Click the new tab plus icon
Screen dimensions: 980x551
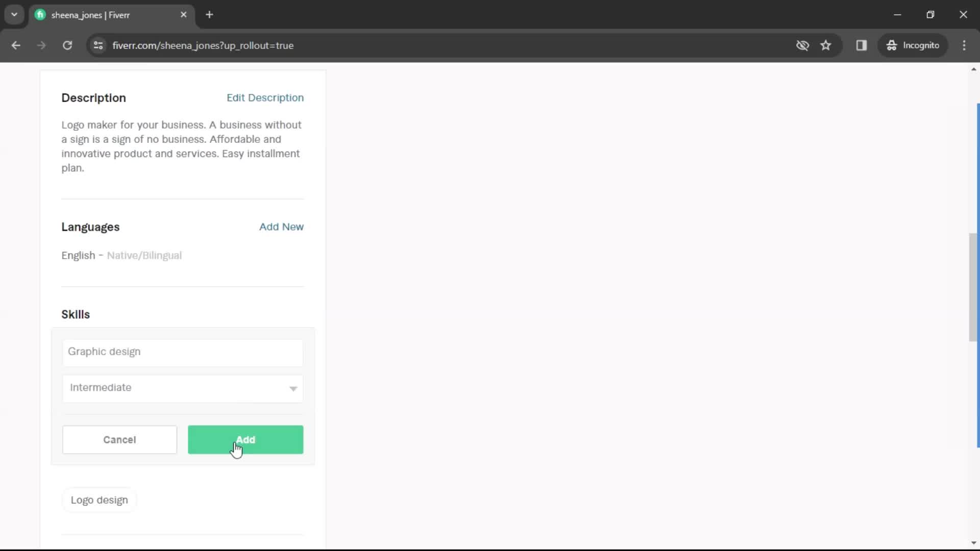[x=209, y=15]
